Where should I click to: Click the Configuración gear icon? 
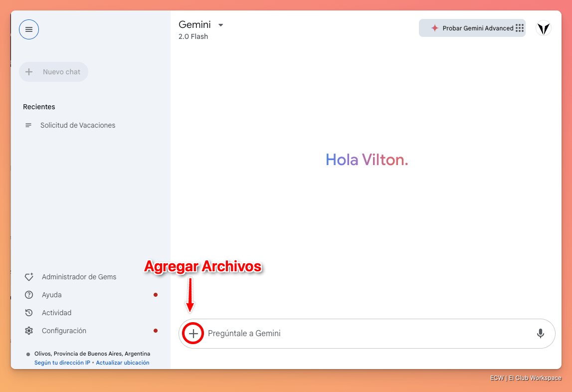(29, 331)
